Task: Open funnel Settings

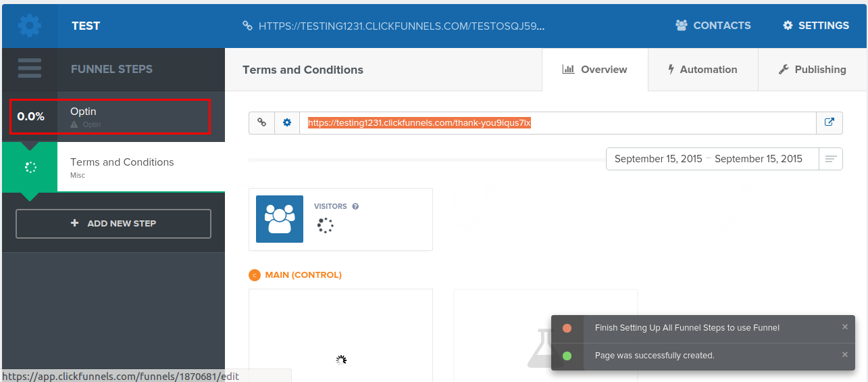Action: click(816, 25)
